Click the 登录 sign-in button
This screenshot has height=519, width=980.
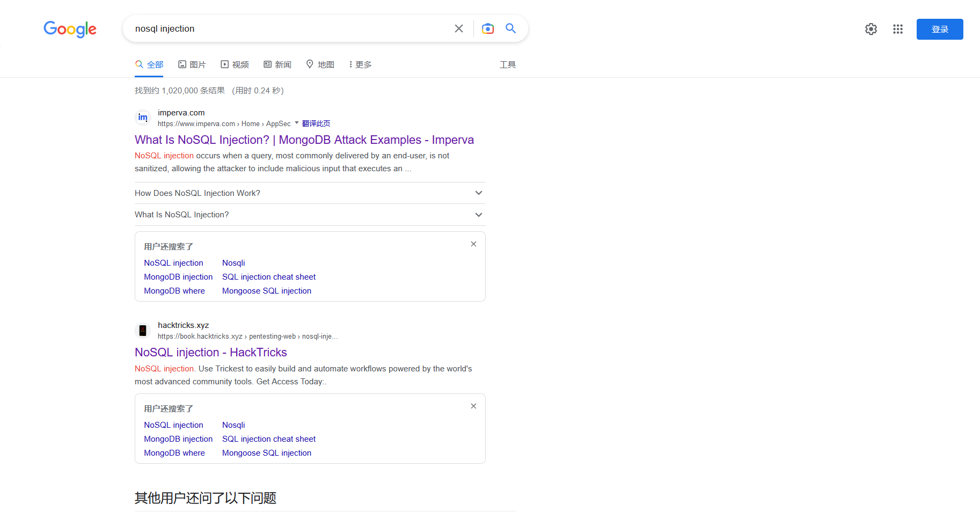pos(940,29)
